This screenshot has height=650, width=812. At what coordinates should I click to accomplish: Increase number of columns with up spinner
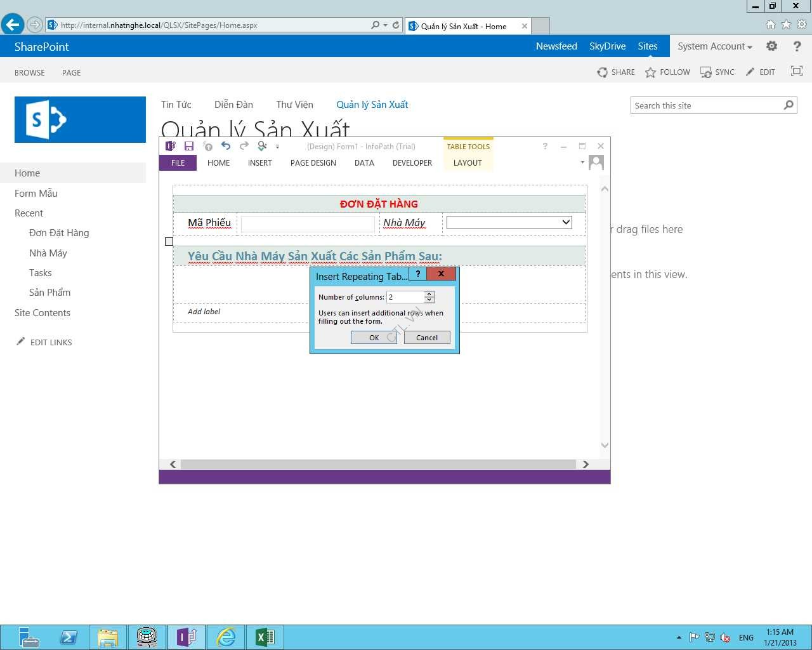tap(429, 294)
